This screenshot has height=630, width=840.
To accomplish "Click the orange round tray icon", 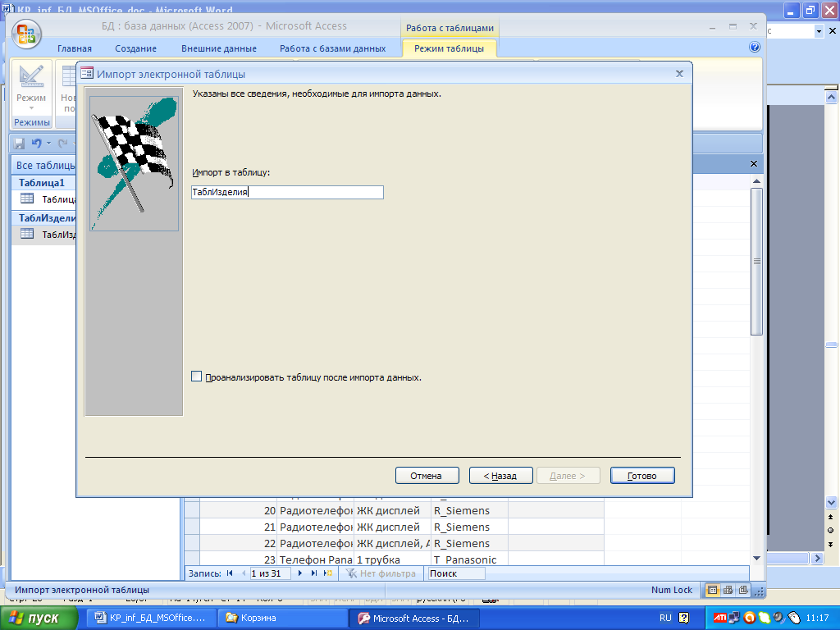I will coord(750,619).
